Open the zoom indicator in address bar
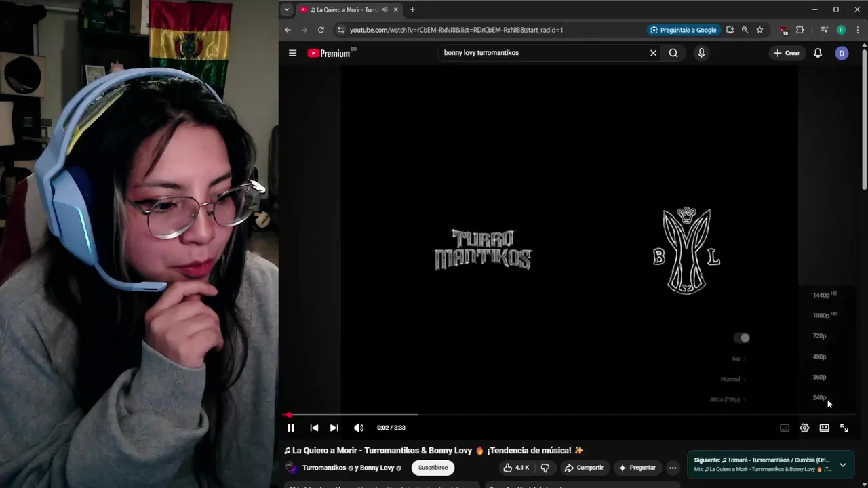This screenshot has width=868, height=488. pos(745,30)
